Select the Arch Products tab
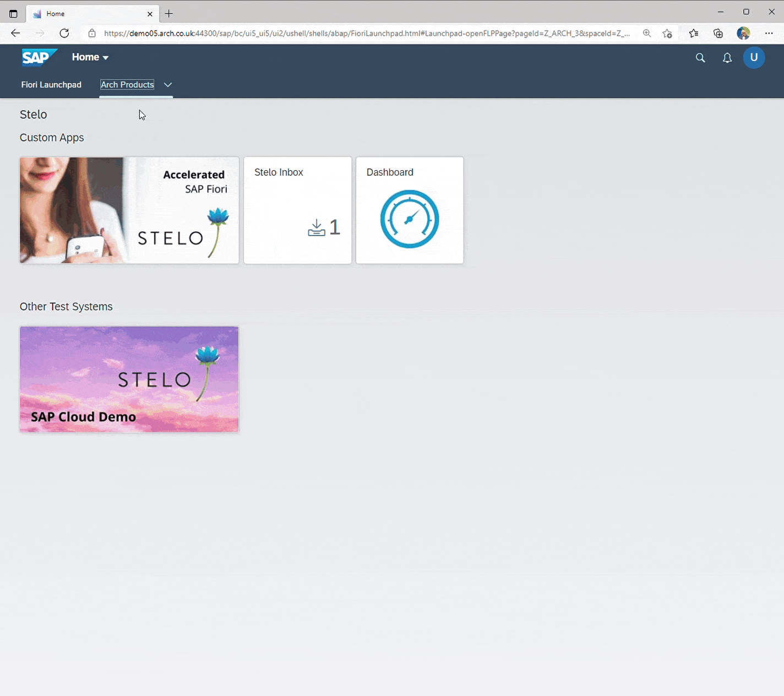Image resolution: width=784 pixels, height=696 pixels. click(127, 85)
